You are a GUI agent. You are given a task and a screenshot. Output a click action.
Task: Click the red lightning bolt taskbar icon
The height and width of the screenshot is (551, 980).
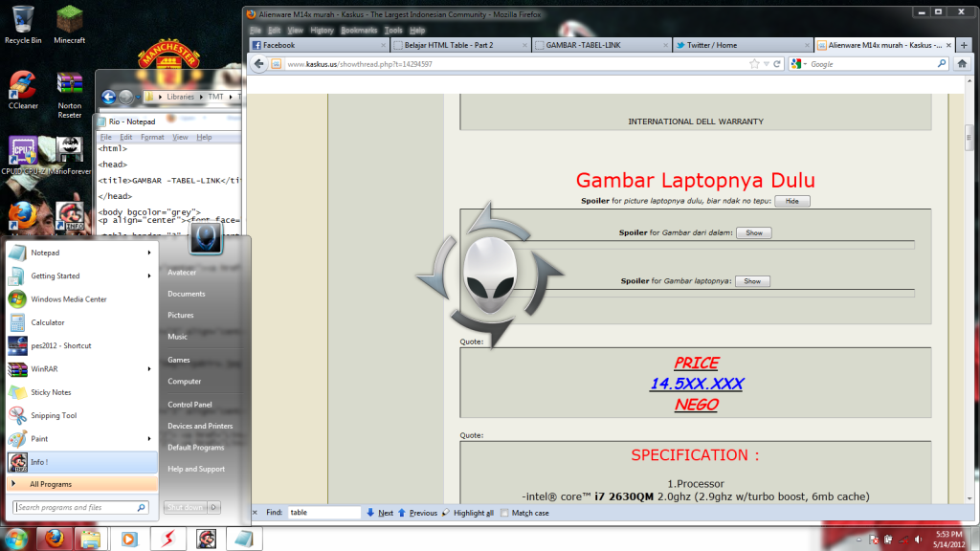pos(168,539)
